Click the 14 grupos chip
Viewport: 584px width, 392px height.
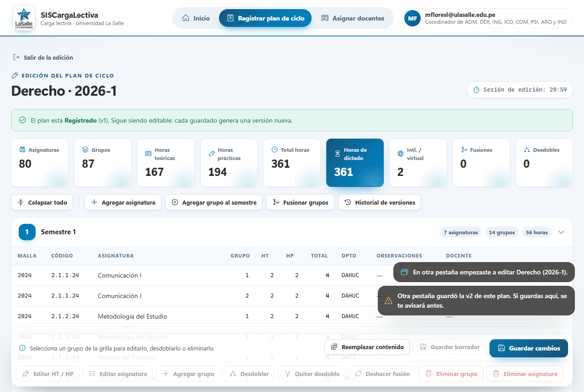(502, 232)
